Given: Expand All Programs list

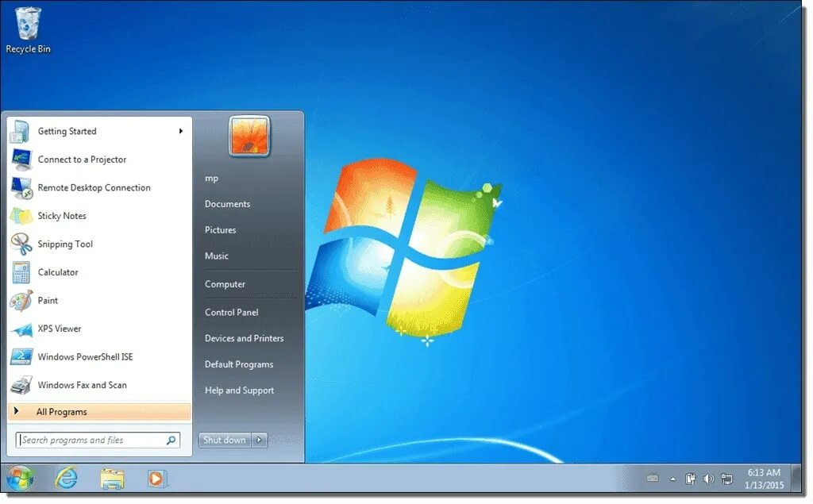Looking at the screenshot, I should pyautogui.click(x=99, y=412).
